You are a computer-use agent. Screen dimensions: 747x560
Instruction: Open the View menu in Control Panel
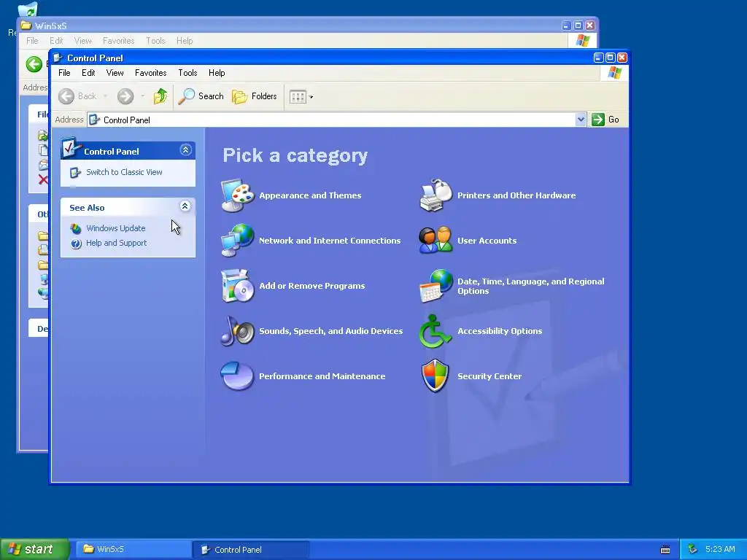click(115, 73)
